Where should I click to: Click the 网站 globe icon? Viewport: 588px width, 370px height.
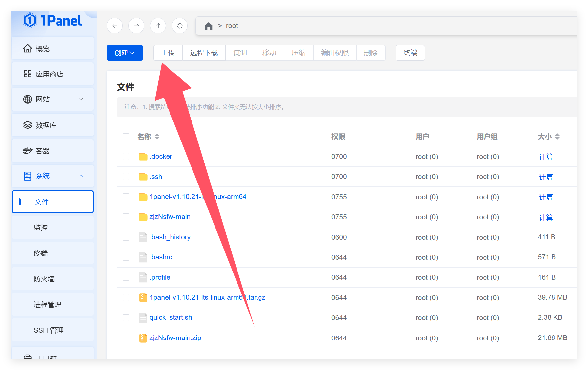[28, 99]
